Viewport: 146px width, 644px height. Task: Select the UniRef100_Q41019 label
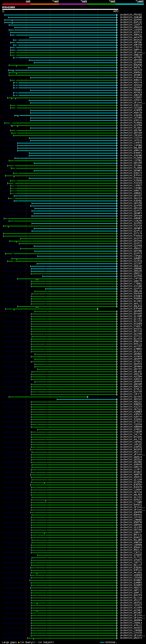tap(131, 198)
